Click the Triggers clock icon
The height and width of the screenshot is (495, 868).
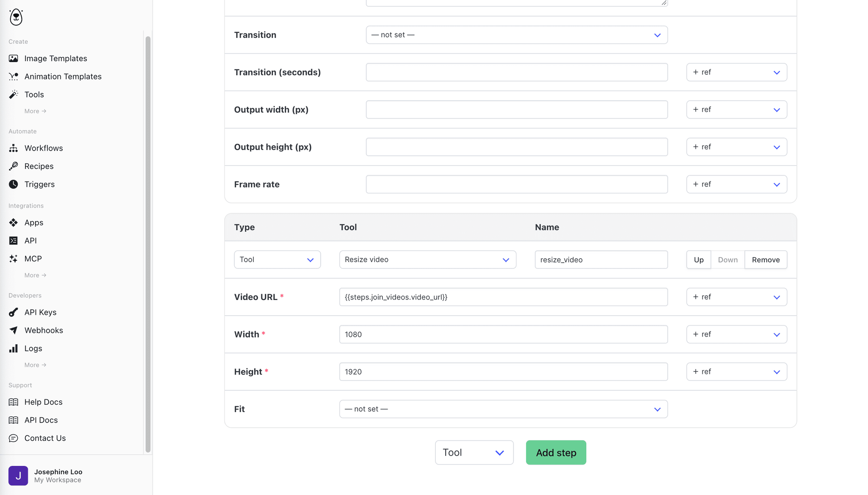13,184
